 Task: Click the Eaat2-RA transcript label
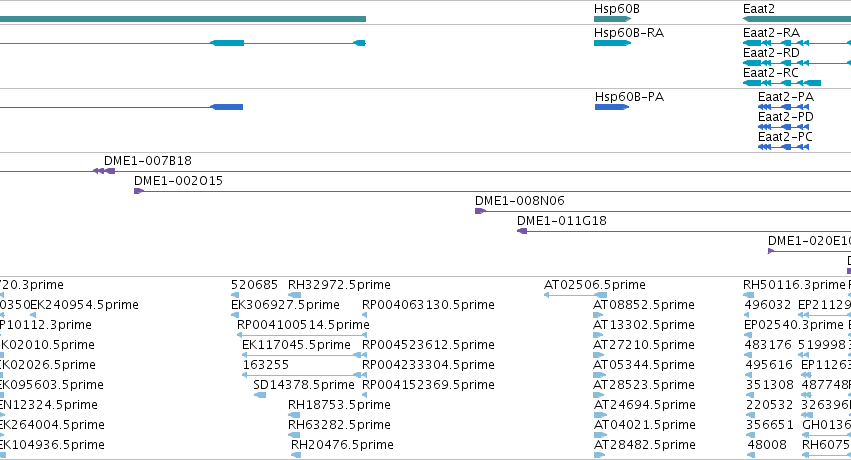point(771,33)
